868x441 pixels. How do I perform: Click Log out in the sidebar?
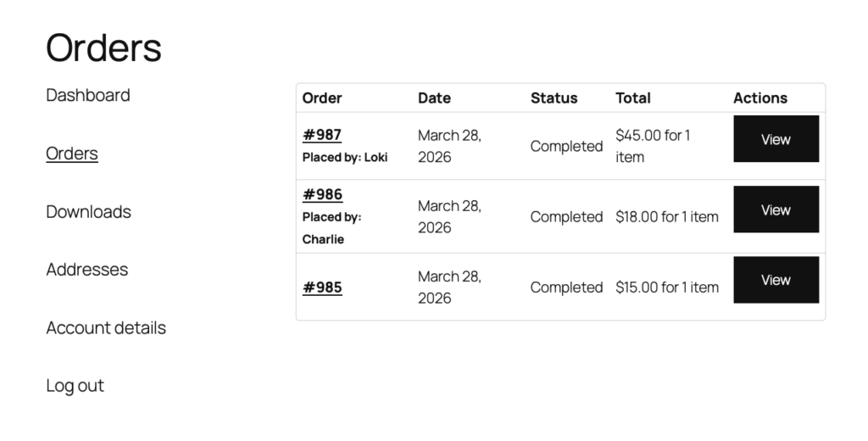coord(75,386)
